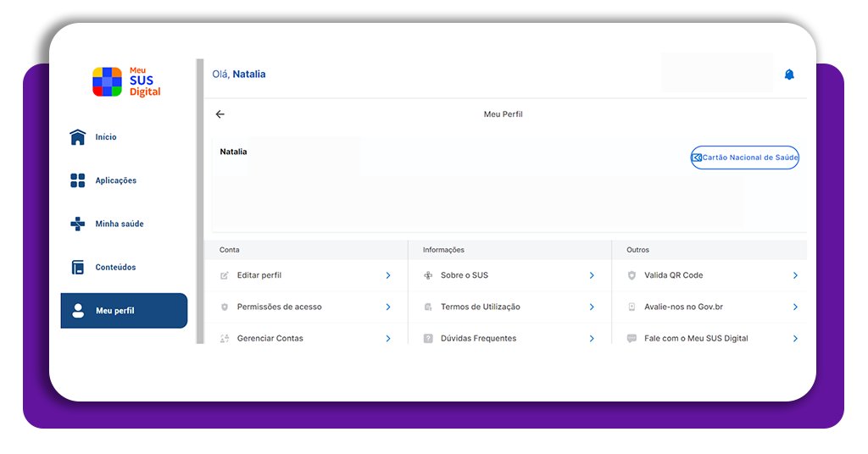Select the Minha saúde cross icon
868x454 pixels.
77,224
